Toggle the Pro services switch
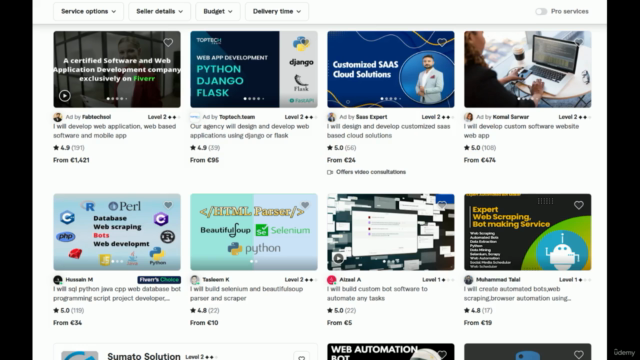This screenshot has height=360, width=640. pyautogui.click(x=541, y=11)
